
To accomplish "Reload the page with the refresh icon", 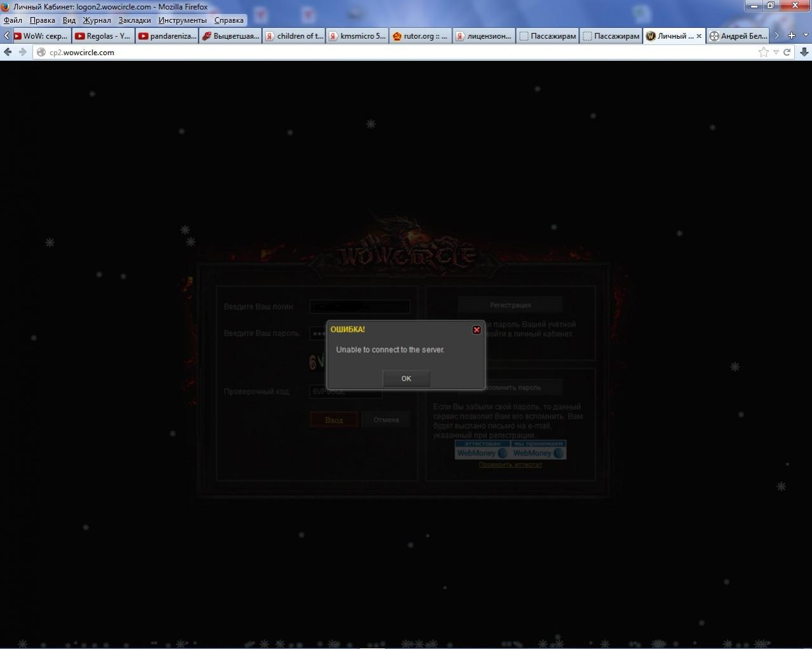I will (x=787, y=52).
